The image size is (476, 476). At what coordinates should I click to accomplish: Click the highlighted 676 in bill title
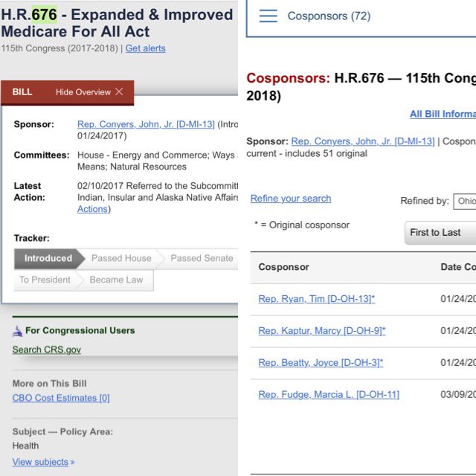click(45, 15)
